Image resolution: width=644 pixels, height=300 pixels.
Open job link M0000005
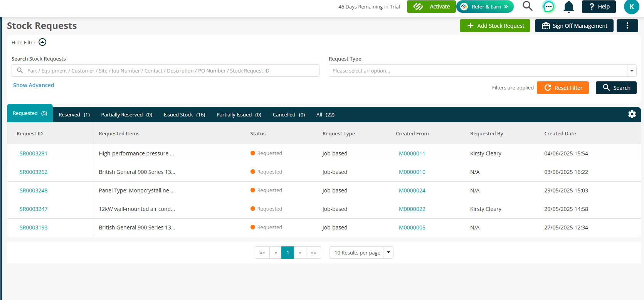(x=412, y=228)
